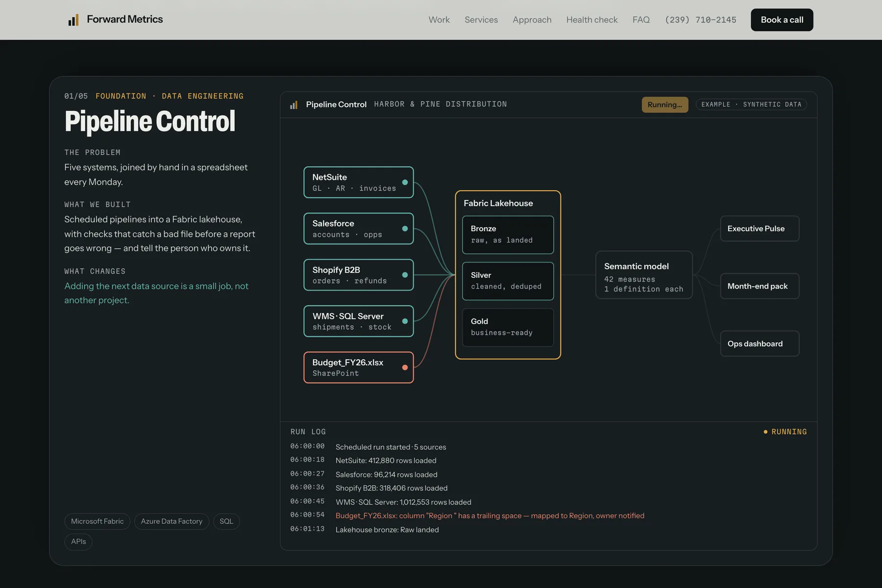Click the Microsoft Fabric tag

click(x=97, y=521)
